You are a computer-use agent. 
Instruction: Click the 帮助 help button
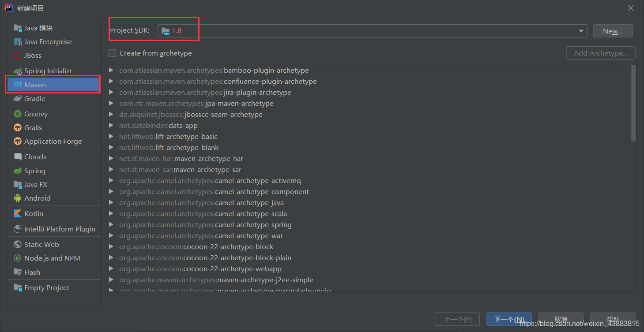point(613,319)
